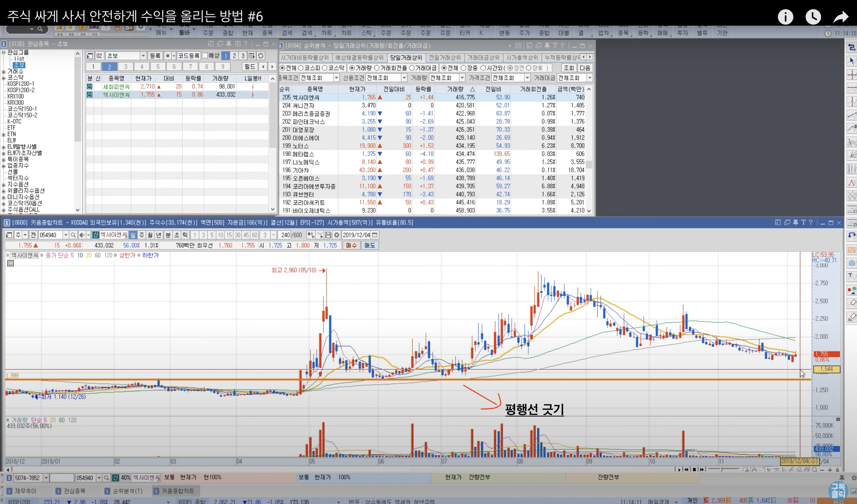Open the 가격조건 전체조회 dropdown
Viewport: 857px width, 504px height.
[527, 78]
